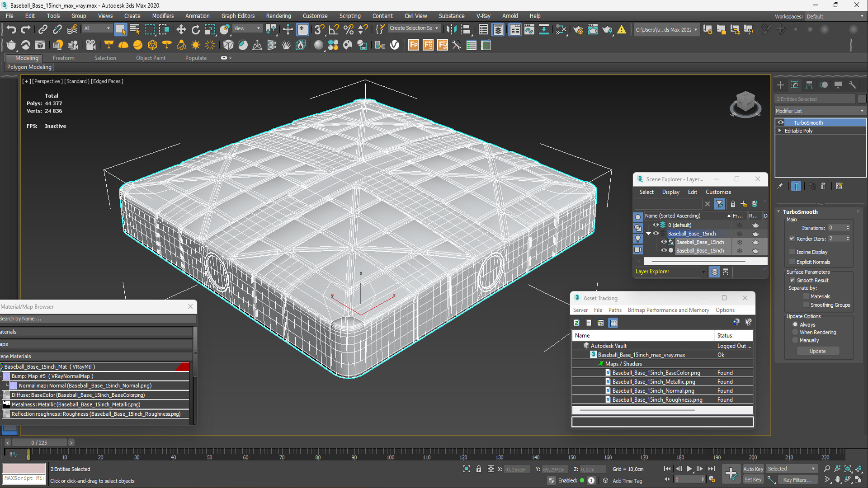This screenshot has height=488, width=868.
Task: Open the Mirror tool
Action: (451, 30)
